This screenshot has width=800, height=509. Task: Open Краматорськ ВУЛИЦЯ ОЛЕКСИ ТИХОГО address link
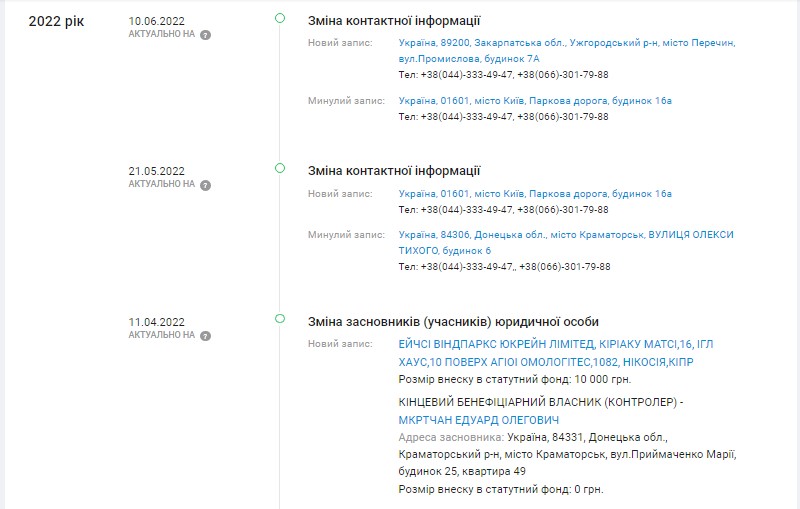[x=565, y=235]
